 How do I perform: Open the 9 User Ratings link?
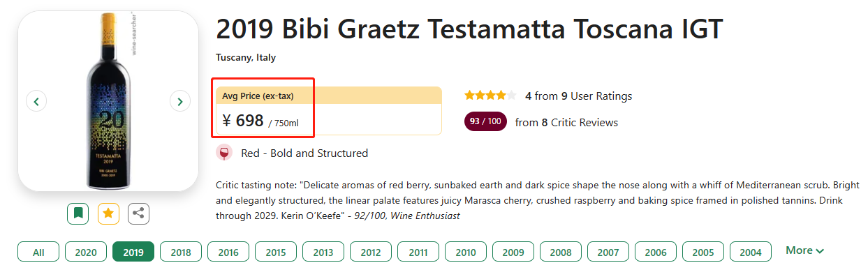[x=596, y=96]
